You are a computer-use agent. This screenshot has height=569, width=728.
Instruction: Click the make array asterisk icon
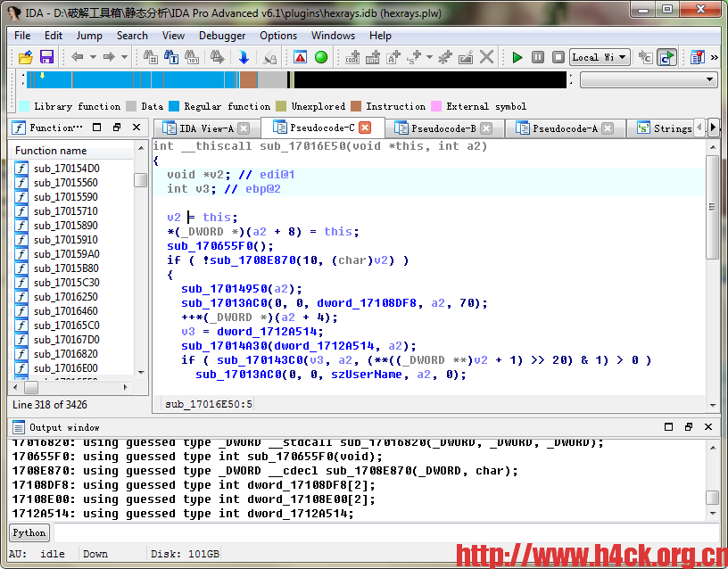[445, 57]
